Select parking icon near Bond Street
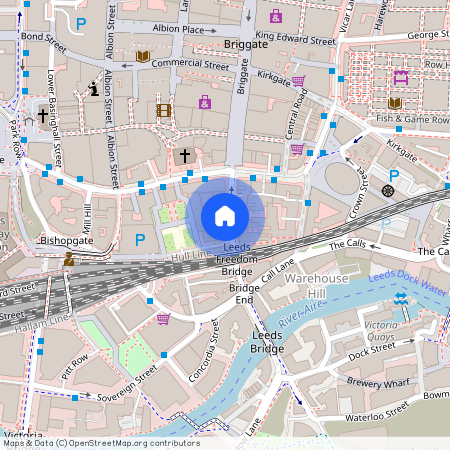The width and height of the screenshot is (450, 450). (x=81, y=24)
